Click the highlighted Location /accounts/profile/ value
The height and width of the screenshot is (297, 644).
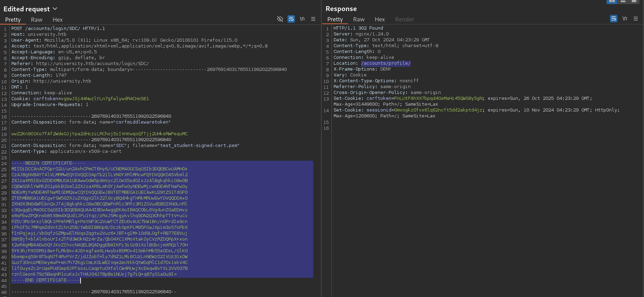point(386,63)
